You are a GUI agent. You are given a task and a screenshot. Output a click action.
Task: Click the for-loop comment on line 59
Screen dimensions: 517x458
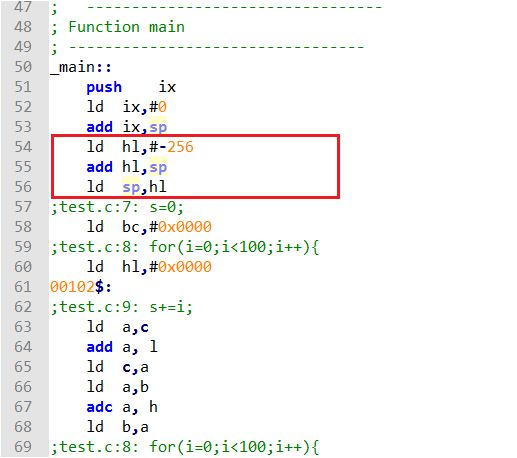coord(185,247)
